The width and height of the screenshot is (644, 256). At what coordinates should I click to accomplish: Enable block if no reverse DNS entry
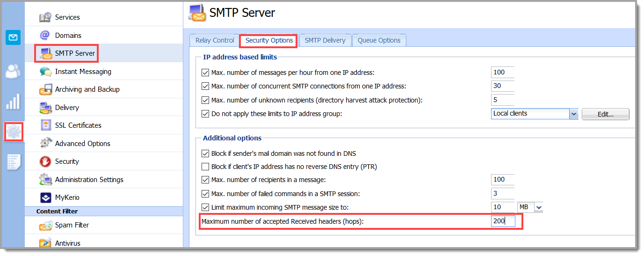205,167
